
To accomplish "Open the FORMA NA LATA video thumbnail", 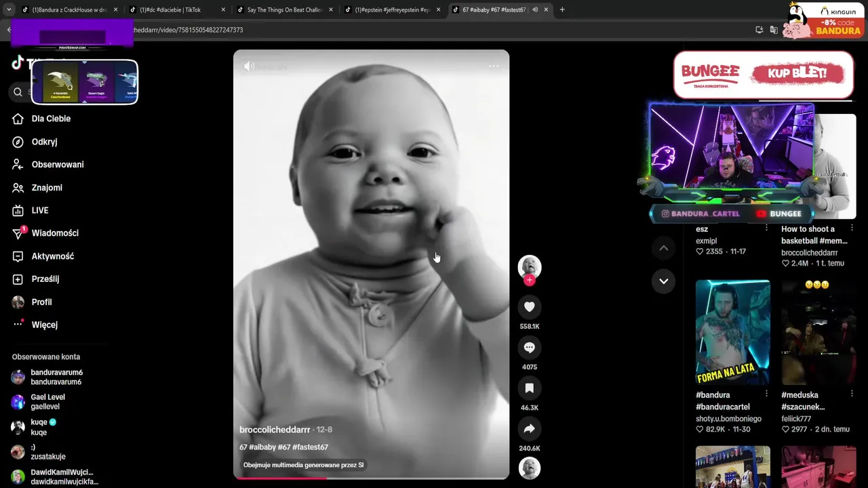I will (x=733, y=332).
